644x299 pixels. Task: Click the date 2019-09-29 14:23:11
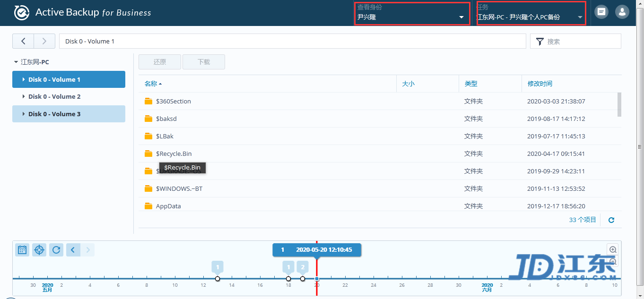pyautogui.click(x=556, y=171)
